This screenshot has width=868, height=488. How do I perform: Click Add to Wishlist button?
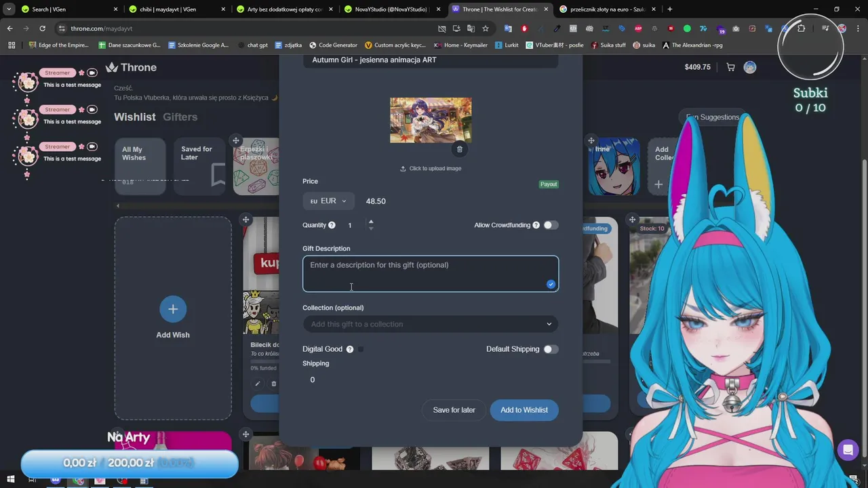click(524, 410)
